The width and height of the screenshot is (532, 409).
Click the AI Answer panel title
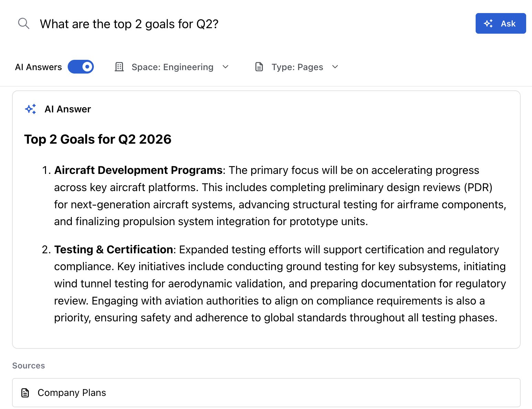point(68,109)
